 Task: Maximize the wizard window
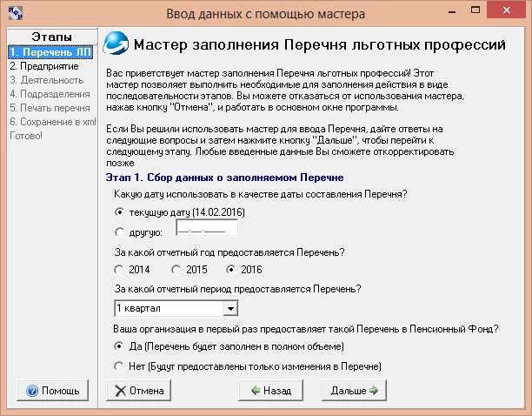pyautogui.click(x=475, y=10)
